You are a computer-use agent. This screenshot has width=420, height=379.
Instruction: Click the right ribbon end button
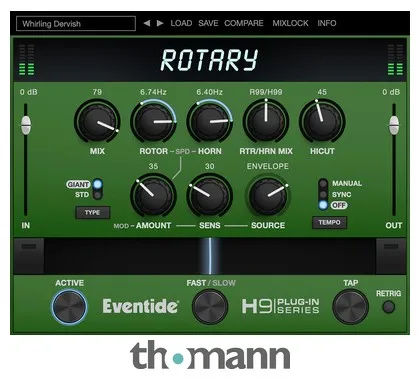pos(391,256)
